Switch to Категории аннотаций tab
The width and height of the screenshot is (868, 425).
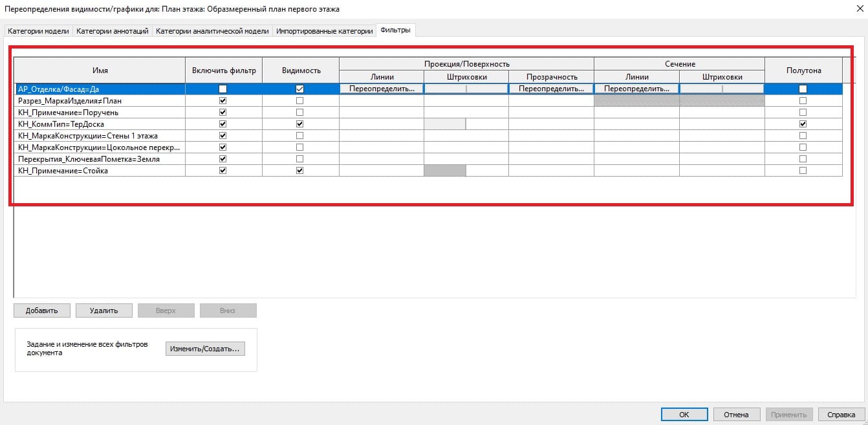tap(113, 31)
